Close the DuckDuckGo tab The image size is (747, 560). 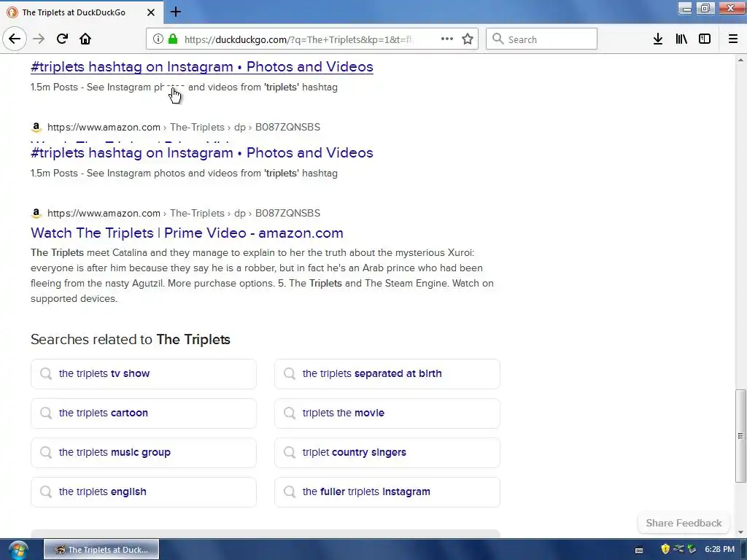click(x=151, y=12)
